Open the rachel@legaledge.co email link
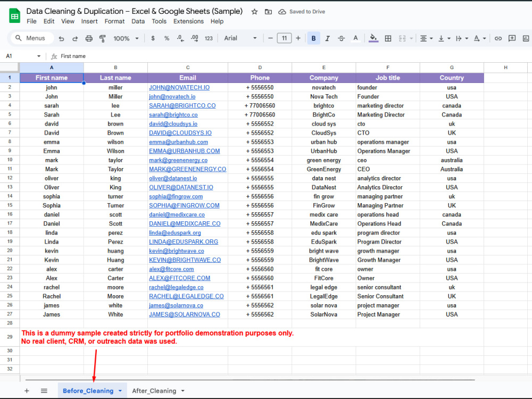The image size is (532, 399). 176,287
